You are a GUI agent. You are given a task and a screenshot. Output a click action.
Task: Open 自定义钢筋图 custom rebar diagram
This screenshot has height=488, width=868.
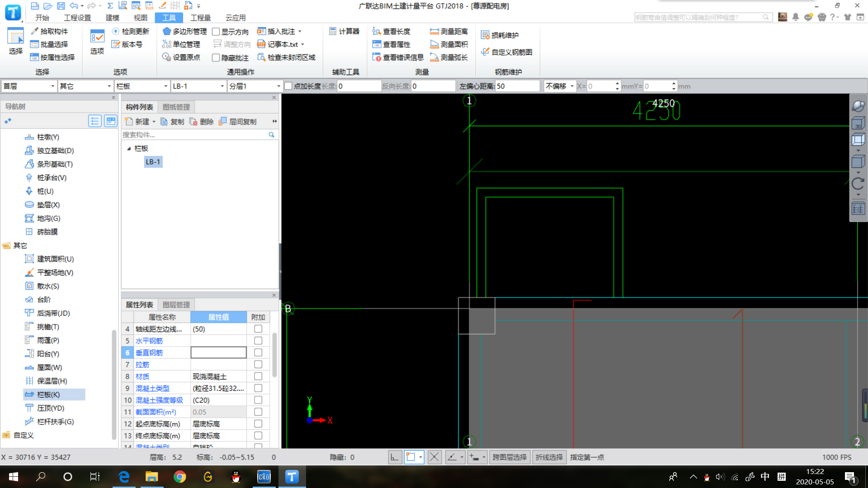pos(507,52)
